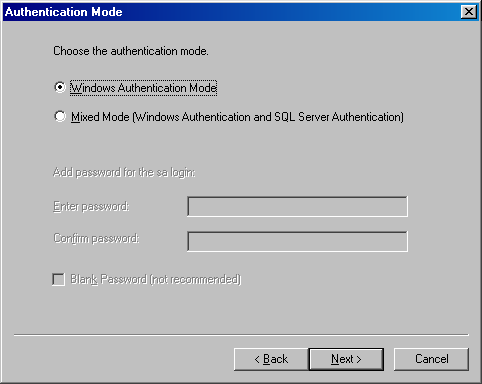Focus the Confirm password field
Image resolution: width=482 pixels, height=384 pixels.
click(x=297, y=241)
